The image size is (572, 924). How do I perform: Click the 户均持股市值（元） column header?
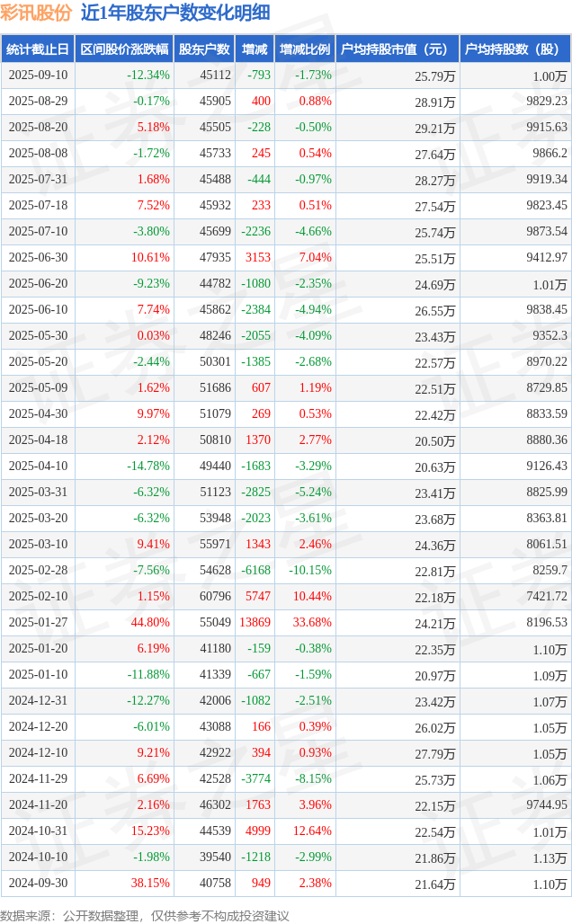397,49
